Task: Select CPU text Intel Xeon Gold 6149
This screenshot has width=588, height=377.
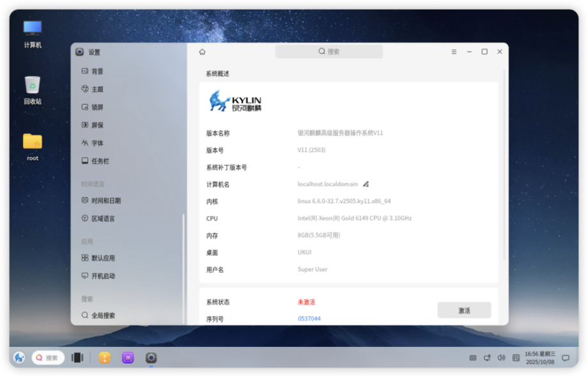Action: (354, 218)
